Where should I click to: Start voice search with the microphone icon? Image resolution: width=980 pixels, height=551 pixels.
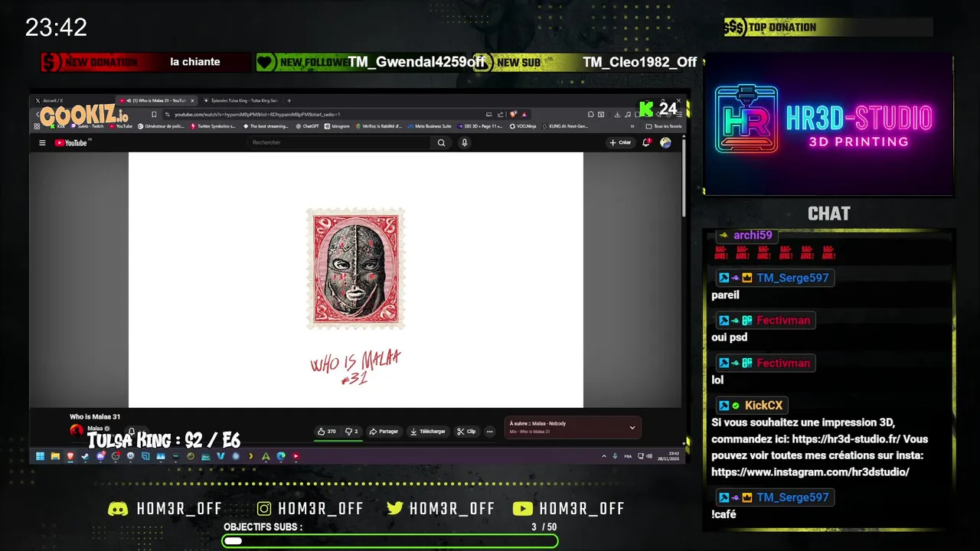[464, 143]
